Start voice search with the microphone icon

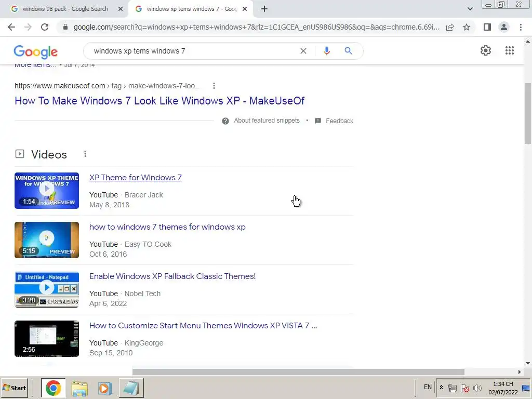tap(327, 51)
